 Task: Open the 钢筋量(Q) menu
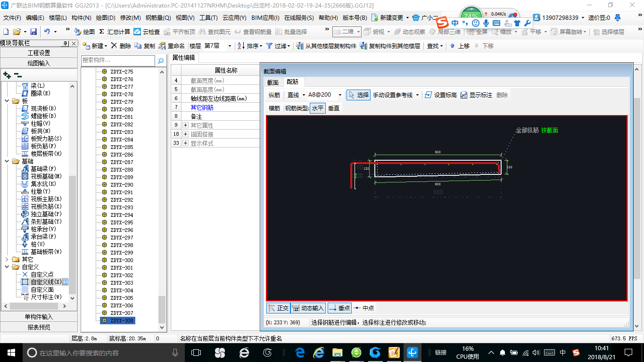click(158, 17)
